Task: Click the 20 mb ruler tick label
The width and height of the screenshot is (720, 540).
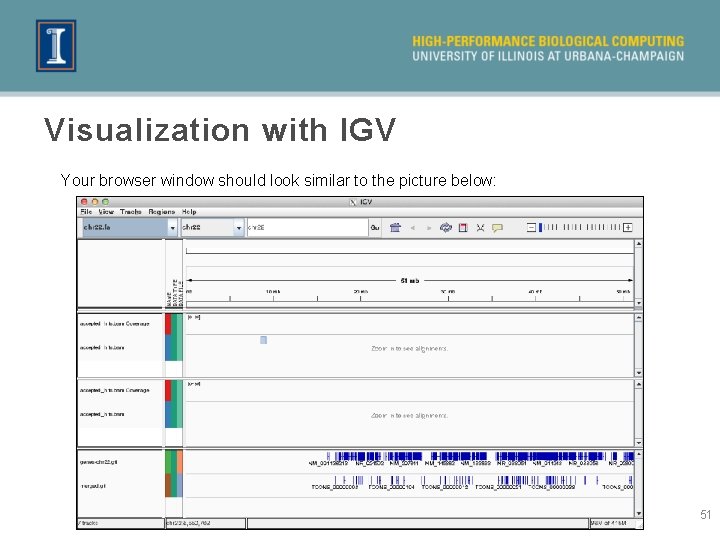Action: (x=360, y=292)
